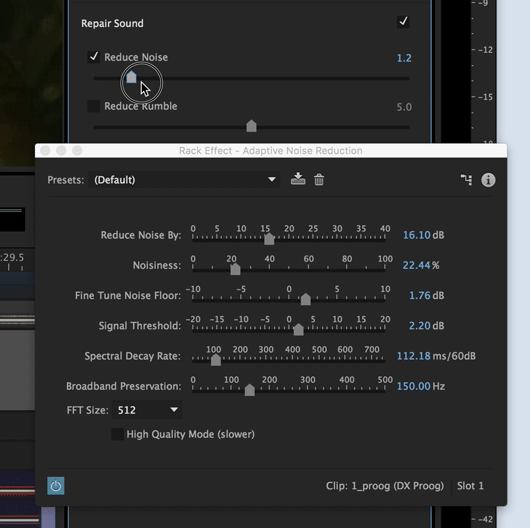Enable the Reduce Rumble checkbox
This screenshot has height=528, width=530.
pyautogui.click(x=93, y=106)
